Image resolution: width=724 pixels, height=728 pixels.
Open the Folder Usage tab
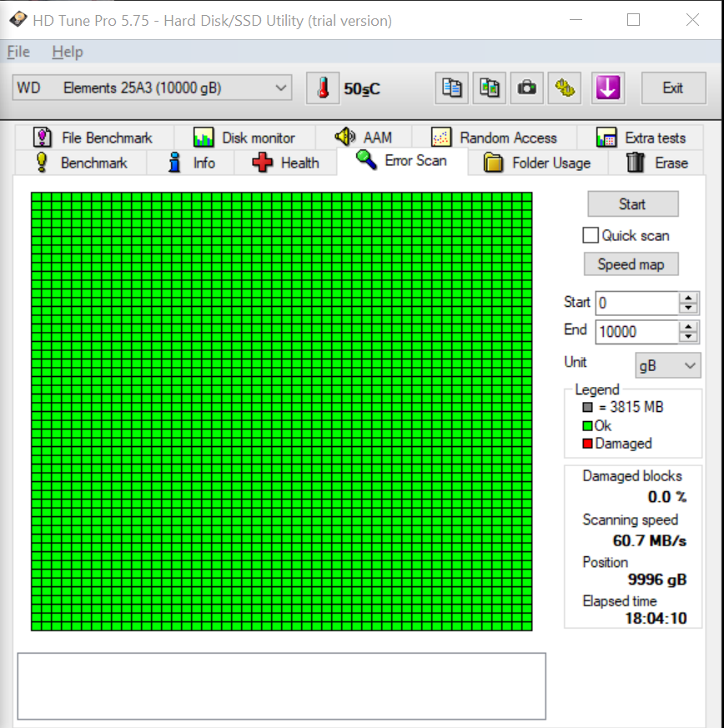click(x=538, y=163)
